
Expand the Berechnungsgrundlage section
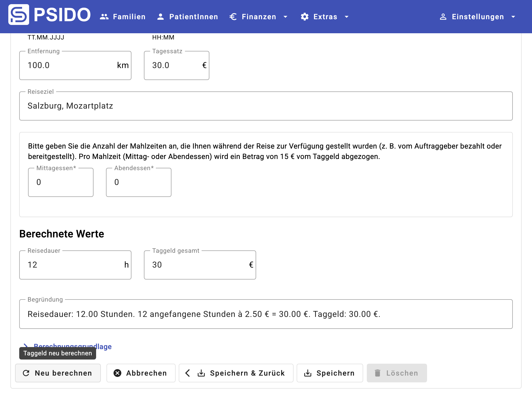[104, 346]
